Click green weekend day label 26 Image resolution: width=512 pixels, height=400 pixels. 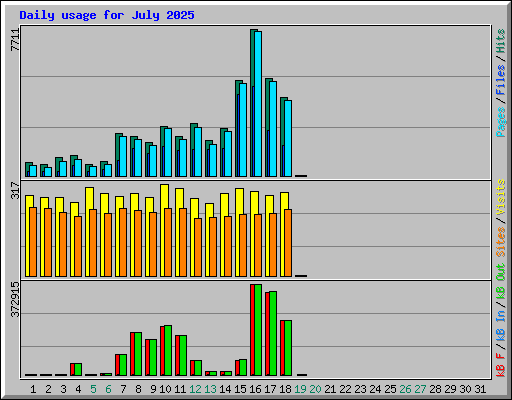pos(405,389)
